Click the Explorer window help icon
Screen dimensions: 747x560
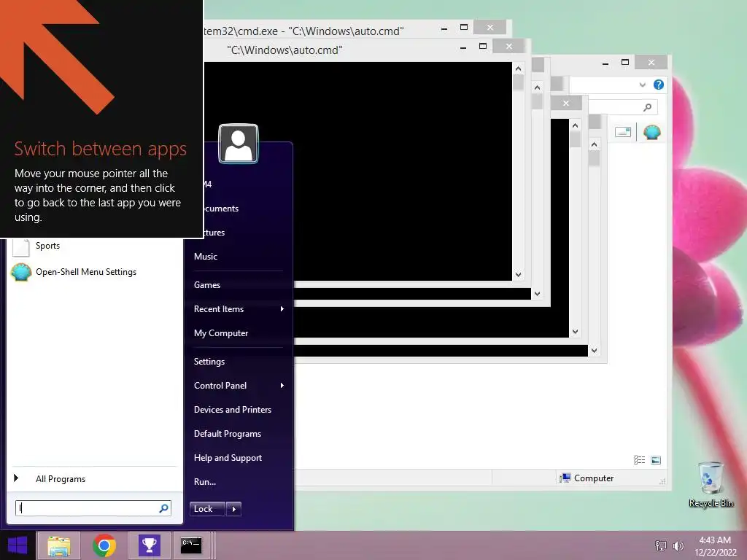coord(659,85)
